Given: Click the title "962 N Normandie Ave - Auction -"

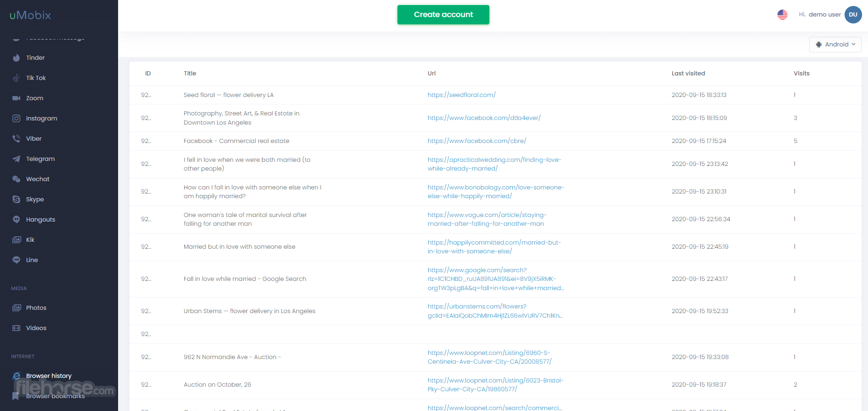Looking at the screenshot, I should (232, 357).
